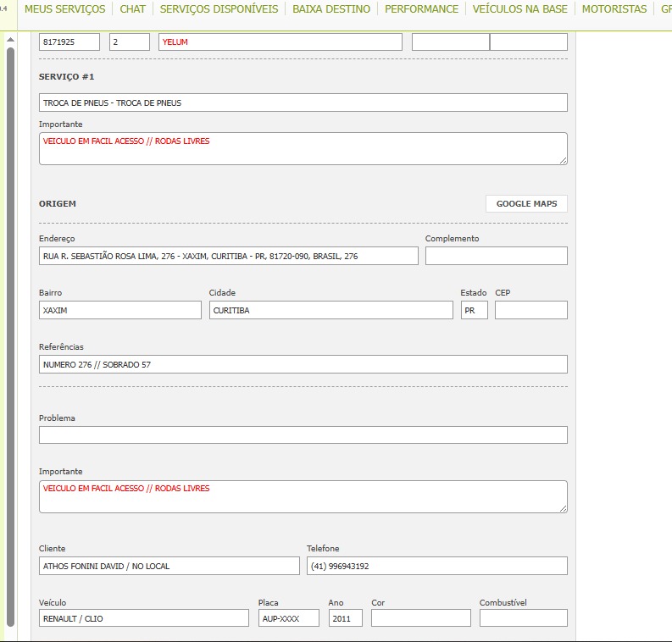The width and height of the screenshot is (672, 642).
Task: Focus the empty Combustível field
Action: (x=523, y=618)
